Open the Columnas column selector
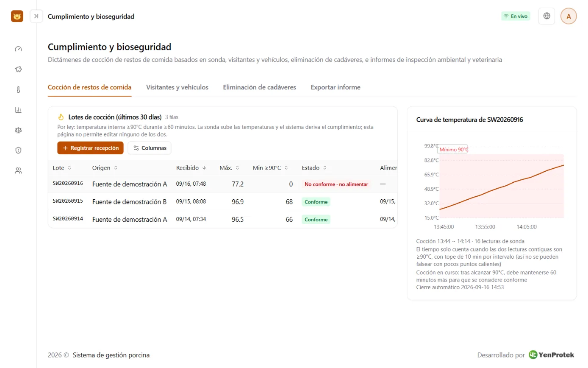Viewport: 588px width, 368px height. click(150, 148)
